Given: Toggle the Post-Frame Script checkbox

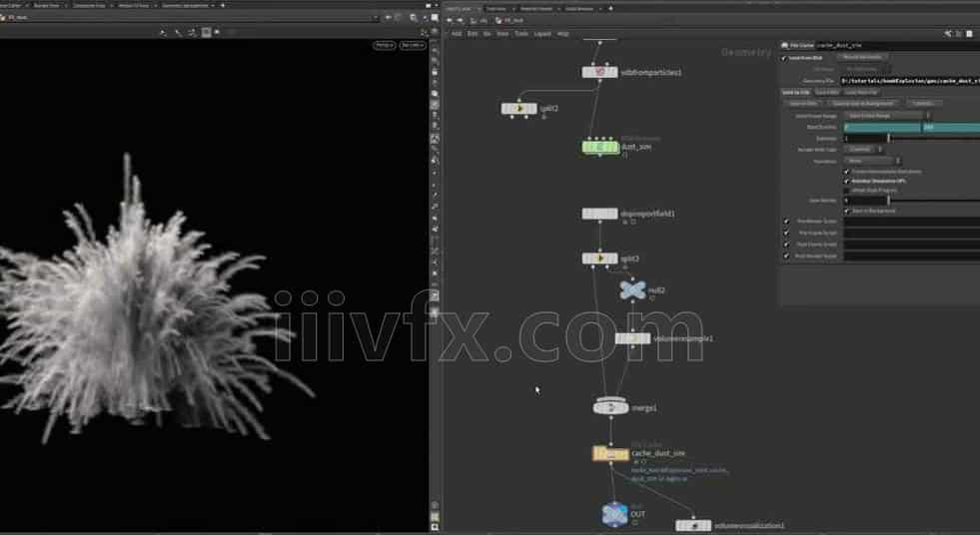Looking at the screenshot, I should tap(787, 245).
